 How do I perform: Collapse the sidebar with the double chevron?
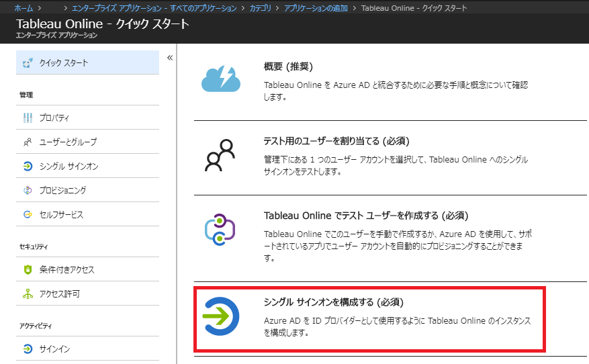pyautogui.click(x=170, y=58)
